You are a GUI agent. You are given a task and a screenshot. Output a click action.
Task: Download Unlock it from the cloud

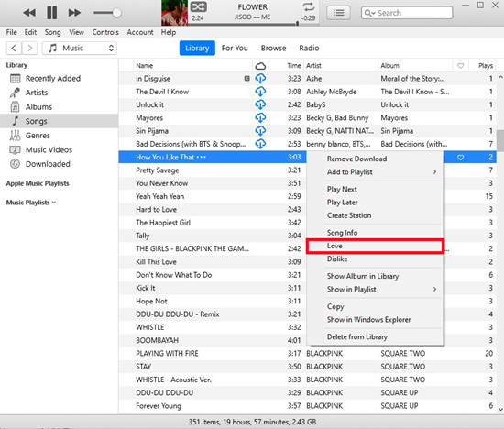click(260, 104)
